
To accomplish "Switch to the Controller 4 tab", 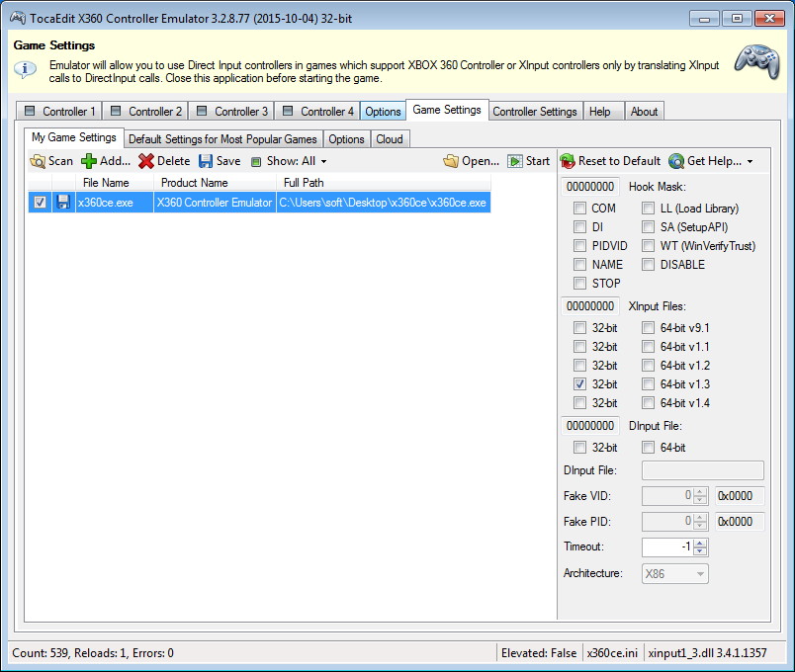I will pos(317,111).
